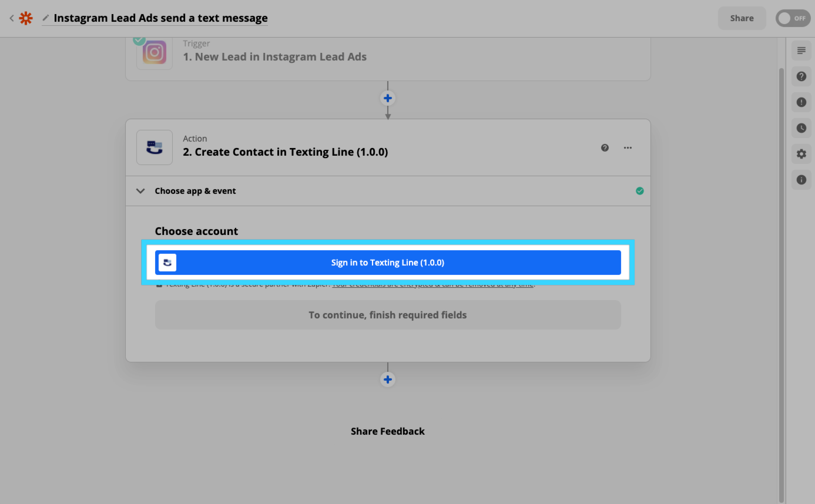Open the history clock sidebar icon
Image resolution: width=815 pixels, height=504 pixels.
(x=801, y=128)
